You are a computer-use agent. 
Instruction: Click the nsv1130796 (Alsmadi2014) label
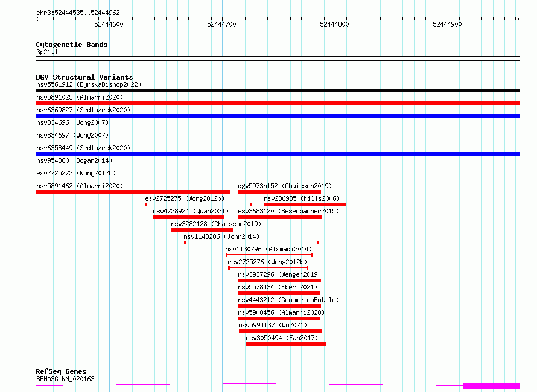(x=268, y=249)
